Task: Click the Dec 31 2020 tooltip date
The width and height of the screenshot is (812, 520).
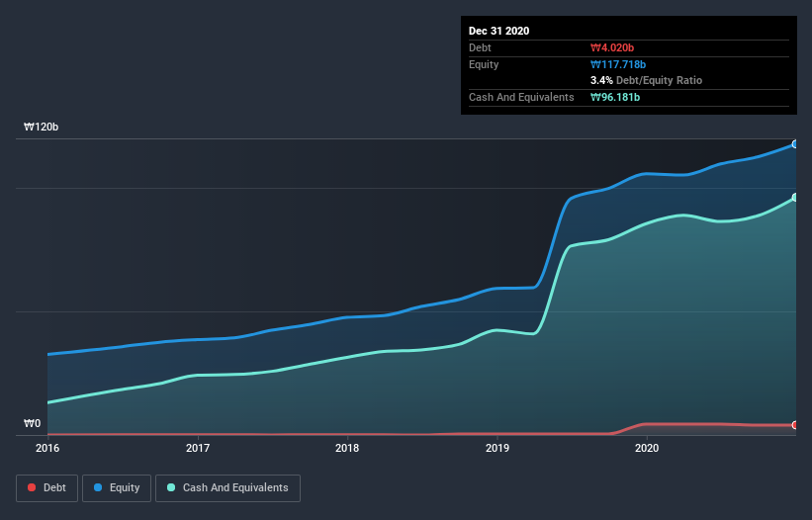Action: [x=498, y=31]
